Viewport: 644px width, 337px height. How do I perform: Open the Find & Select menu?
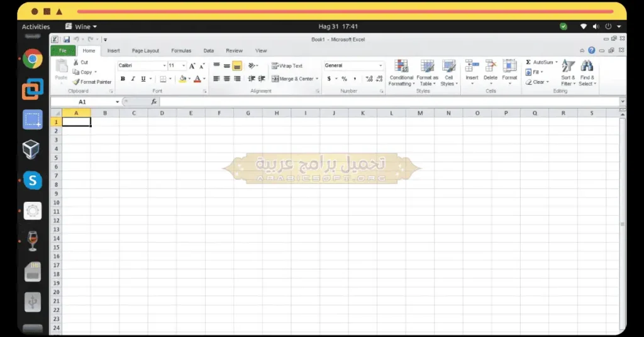coord(587,73)
